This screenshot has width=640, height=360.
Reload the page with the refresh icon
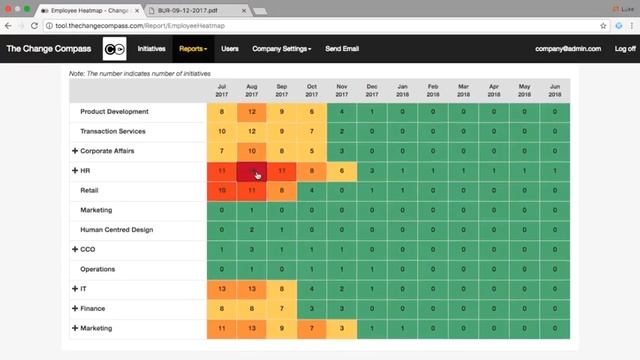click(34, 26)
